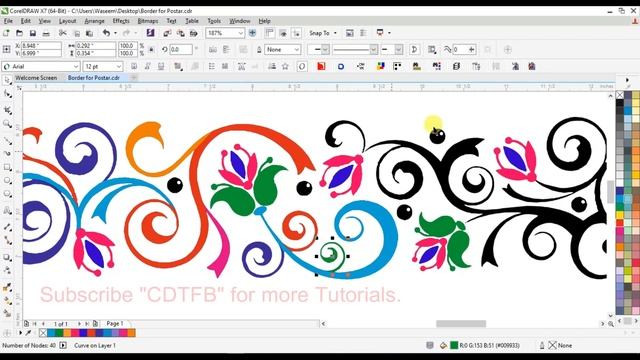Image resolution: width=640 pixels, height=360 pixels.
Task: Click the Save floppy disk icon
Action: [x=33, y=33]
